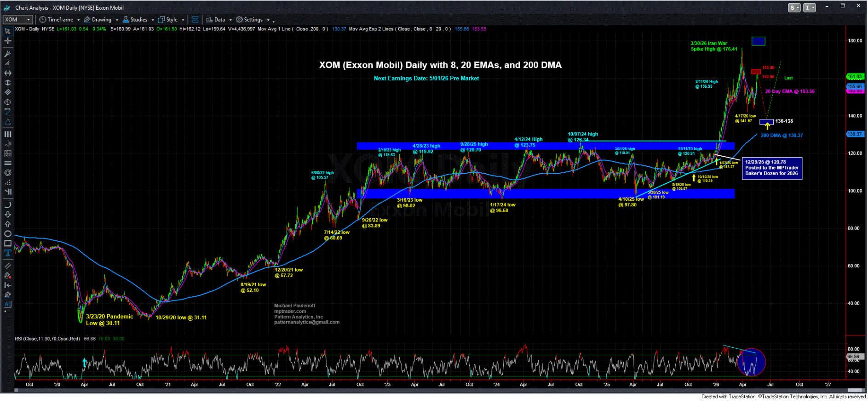The width and height of the screenshot is (868, 402).
Task: Click the 12/29/25 Baker's Dozen annotation box
Action: (x=772, y=168)
